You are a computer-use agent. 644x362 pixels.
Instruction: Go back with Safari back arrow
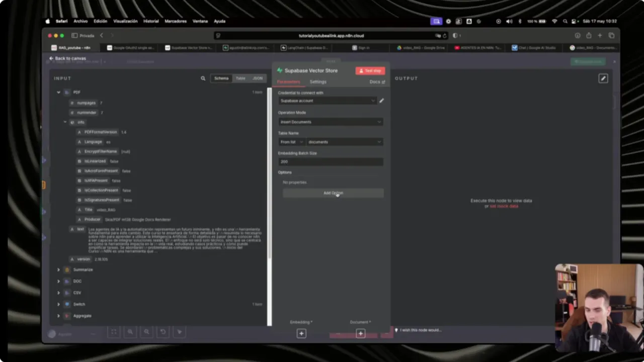click(101, 36)
